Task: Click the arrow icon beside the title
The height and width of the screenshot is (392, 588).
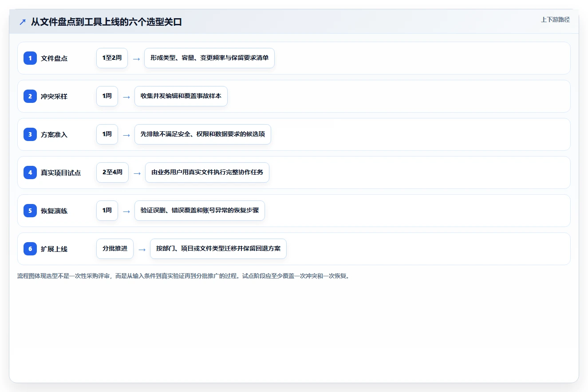Action: click(x=23, y=22)
